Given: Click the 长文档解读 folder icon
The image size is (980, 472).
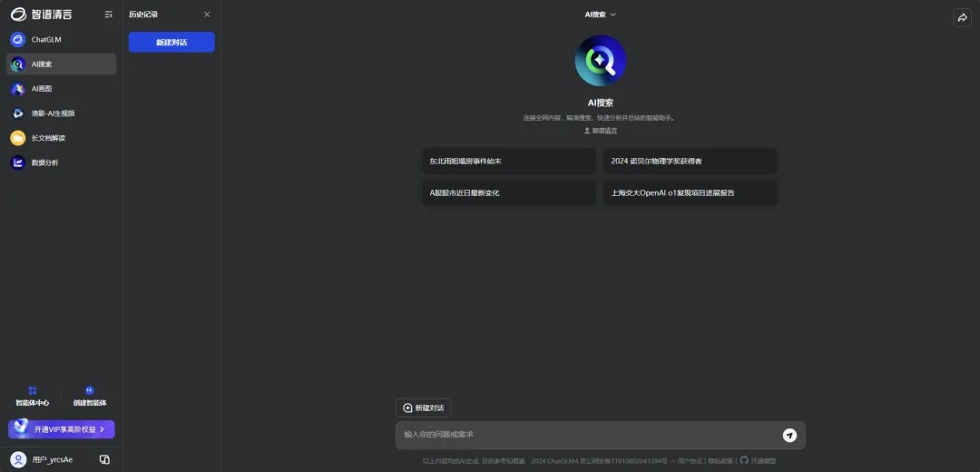Looking at the screenshot, I should tap(18, 138).
